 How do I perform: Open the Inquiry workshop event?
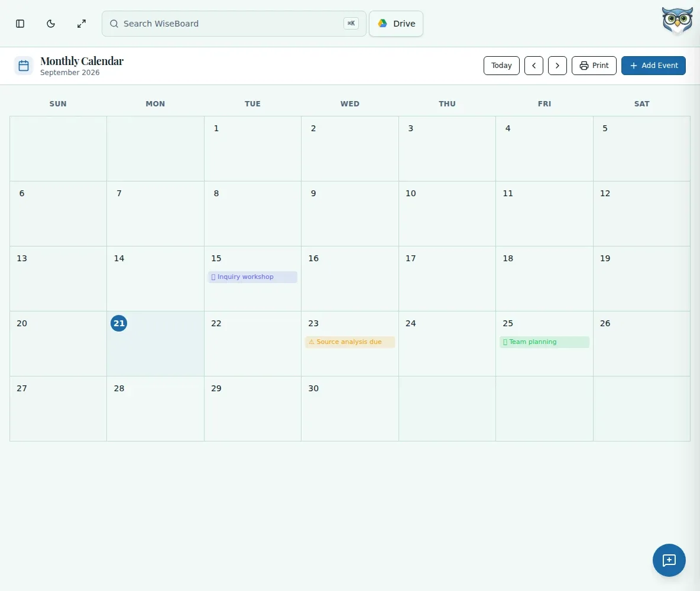(x=252, y=277)
